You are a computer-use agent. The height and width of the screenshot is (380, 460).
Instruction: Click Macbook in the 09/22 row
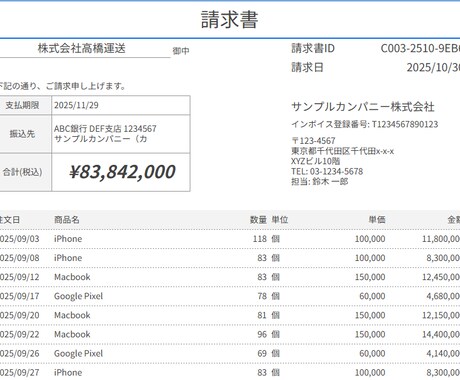[x=72, y=334]
